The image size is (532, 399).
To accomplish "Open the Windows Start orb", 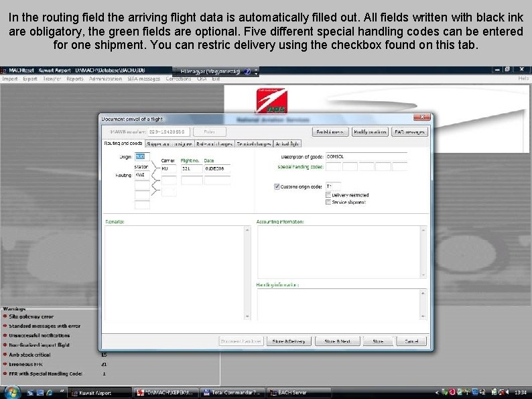I will coord(11,392).
